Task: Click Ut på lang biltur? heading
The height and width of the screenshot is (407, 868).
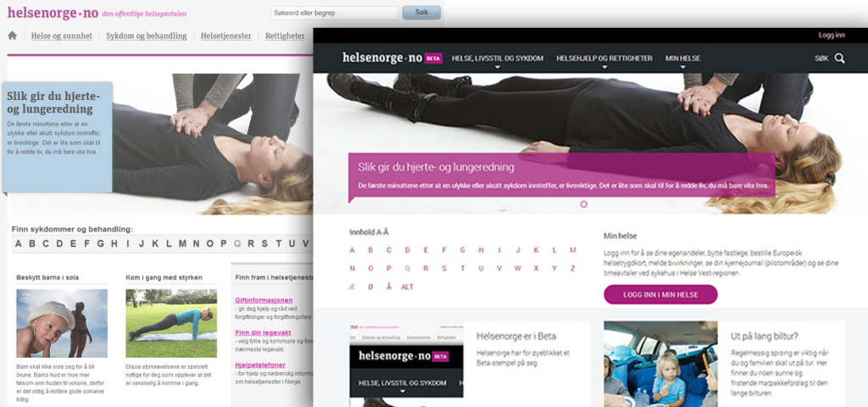Action: click(764, 336)
